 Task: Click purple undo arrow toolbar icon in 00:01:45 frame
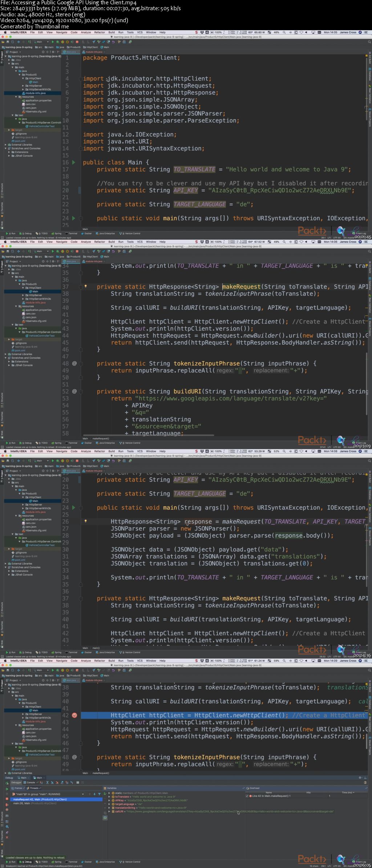pos(113,42)
